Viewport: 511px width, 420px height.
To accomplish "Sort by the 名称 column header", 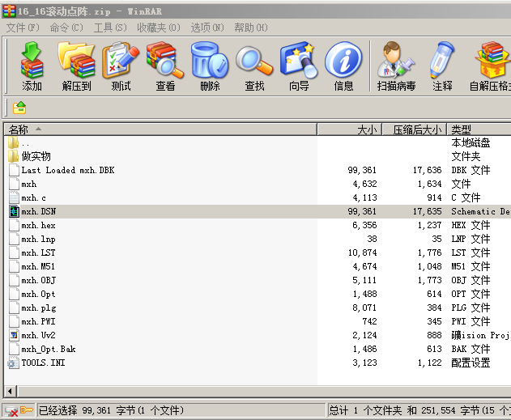I will [160, 129].
